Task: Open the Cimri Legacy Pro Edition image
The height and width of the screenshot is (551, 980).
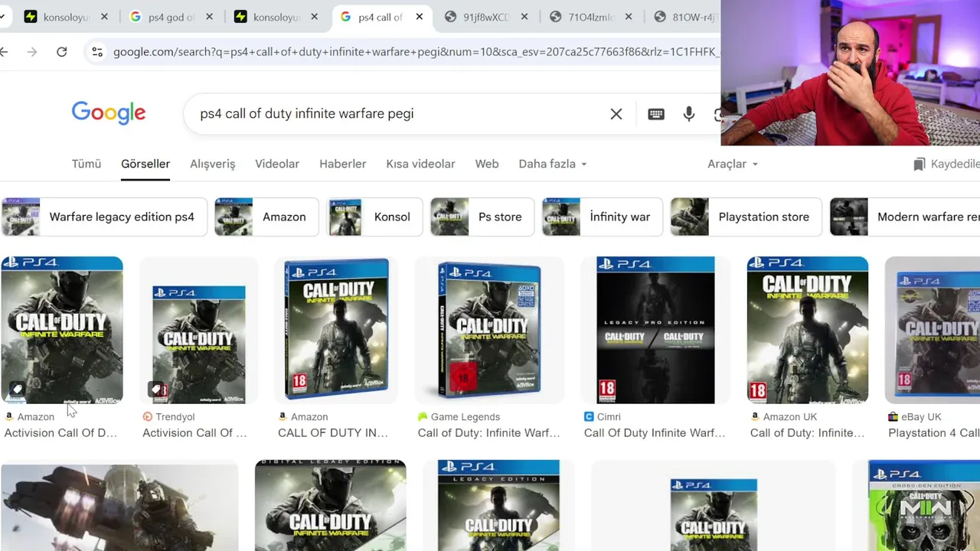Action: [655, 330]
